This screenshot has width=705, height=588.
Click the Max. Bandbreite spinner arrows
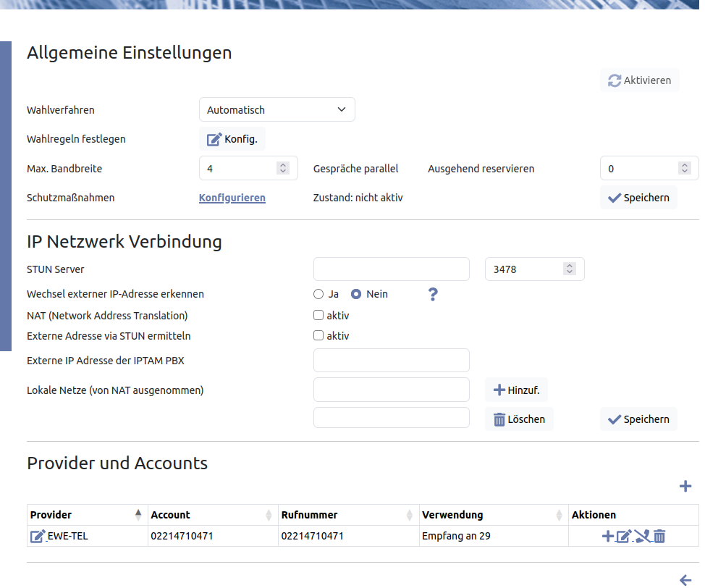click(x=283, y=168)
